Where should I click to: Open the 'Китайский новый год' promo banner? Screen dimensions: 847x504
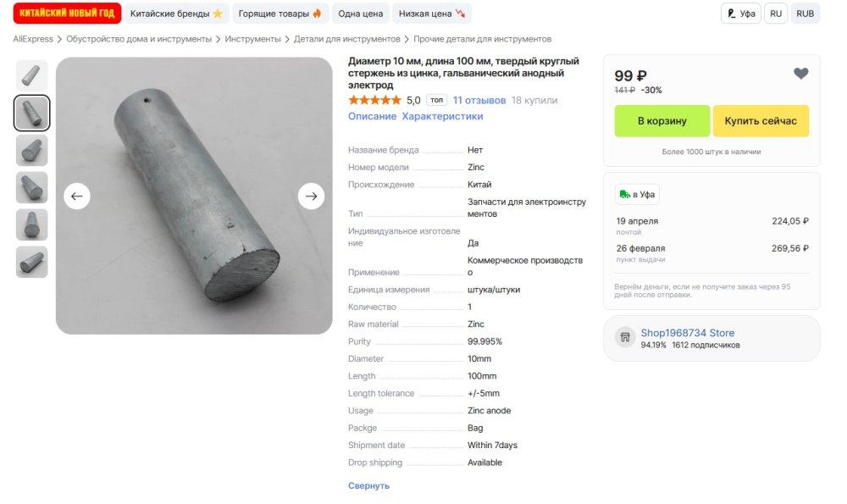pos(68,14)
